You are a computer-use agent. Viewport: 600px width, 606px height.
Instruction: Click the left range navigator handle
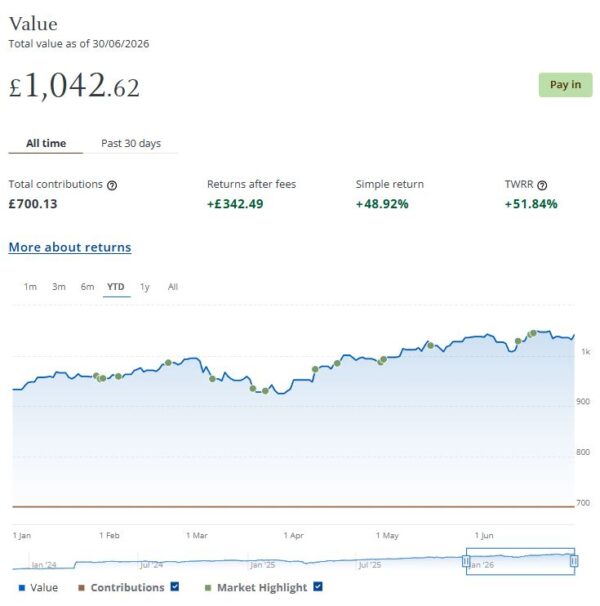(x=466, y=561)
